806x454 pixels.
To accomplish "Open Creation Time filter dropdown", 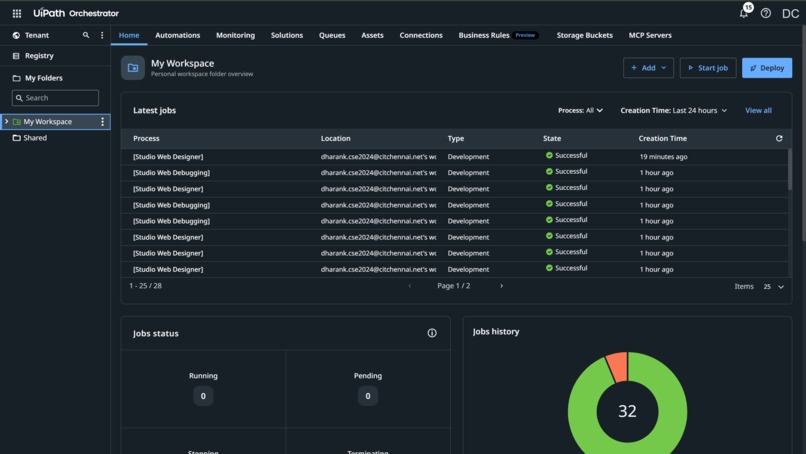I will [x=673, y=110].
